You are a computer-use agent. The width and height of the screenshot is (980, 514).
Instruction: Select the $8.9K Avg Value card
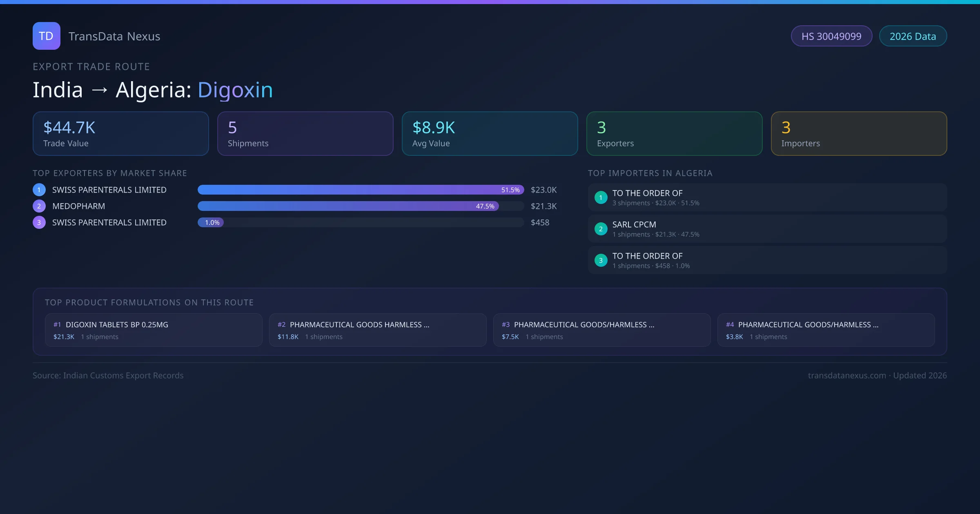coord(490,134)
